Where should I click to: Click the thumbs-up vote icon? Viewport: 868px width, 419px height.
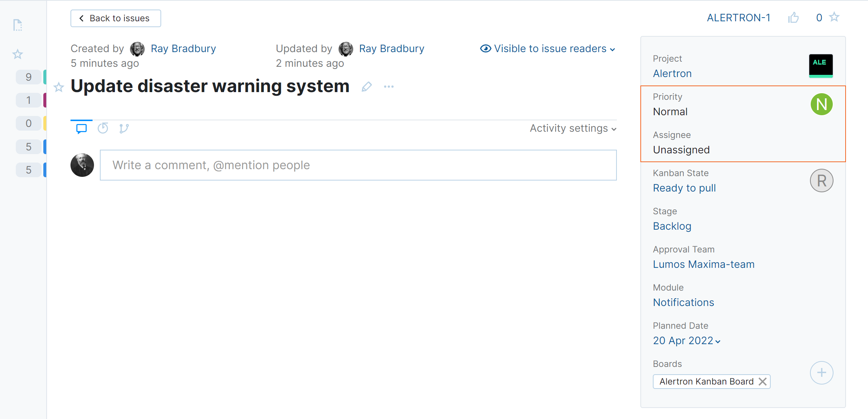pyautogui.click(x=793, y=18)
